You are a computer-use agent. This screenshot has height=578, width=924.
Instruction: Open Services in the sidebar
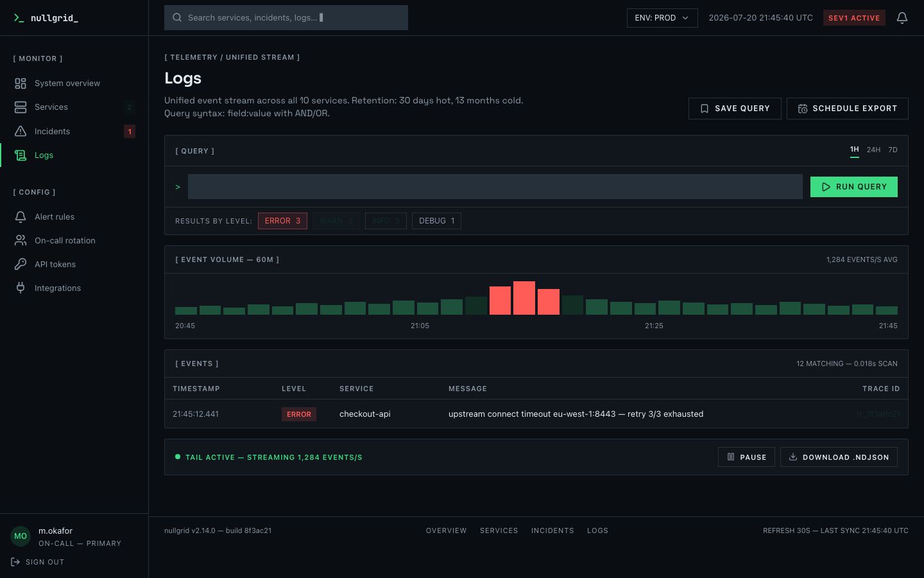[x=74, y=107]
